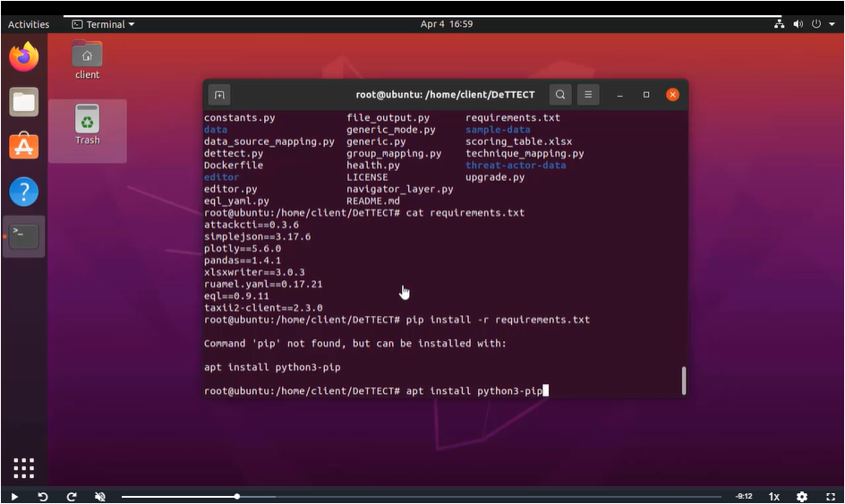Click the Activities button

[29, 24]
